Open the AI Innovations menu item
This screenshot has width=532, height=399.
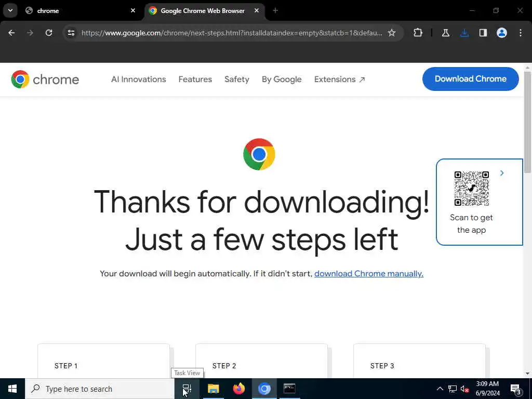click(138, 79)
